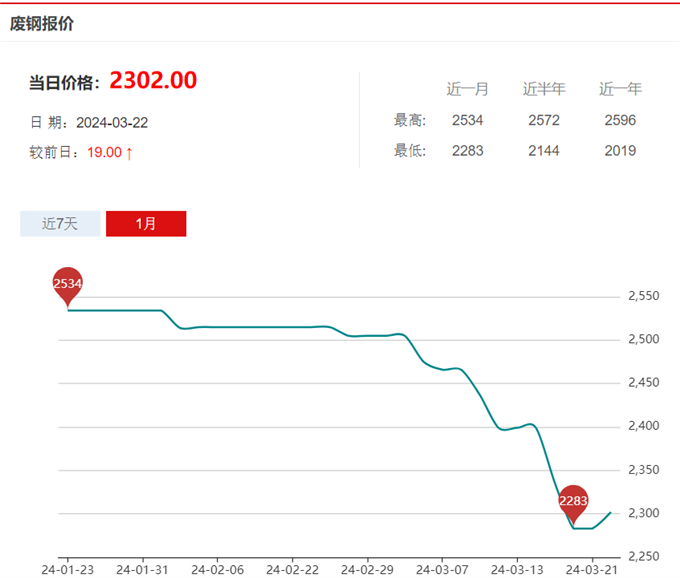Click the 2,500 y-axis label

pos(644,339)
